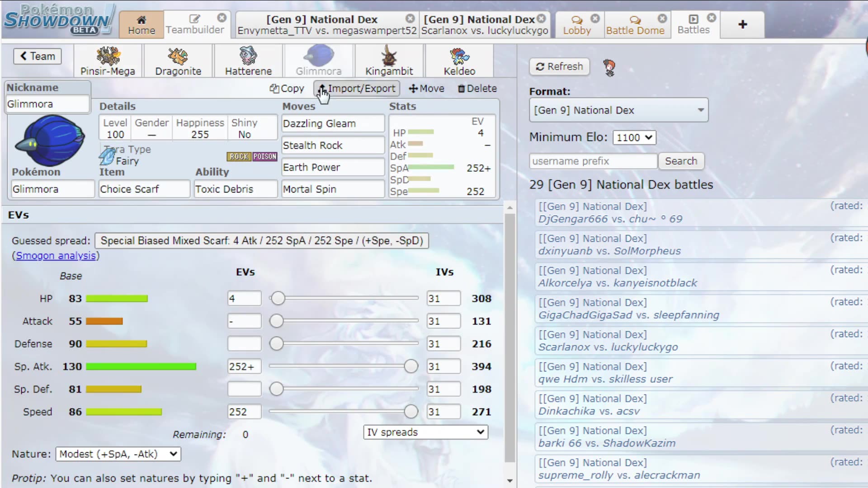Edit the Dazzling Gleam move slot
Image resolution: width=868 pixels, height=488 pixels.
[x=333, y=123]
